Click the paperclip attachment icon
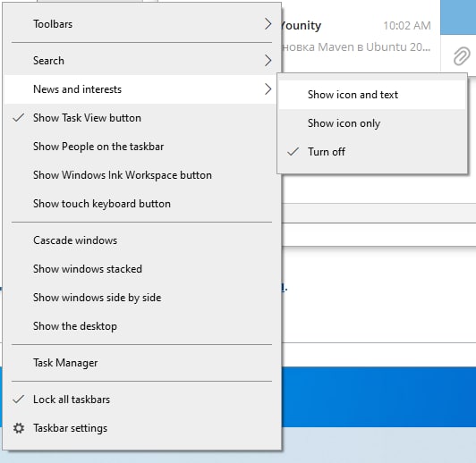476x463 pixels. click(x=462, y=56)
